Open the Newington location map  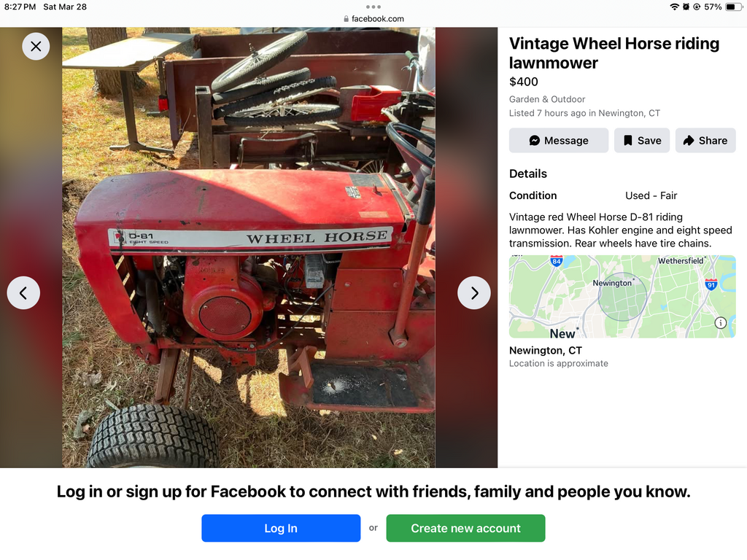click(x=622, y=297)
